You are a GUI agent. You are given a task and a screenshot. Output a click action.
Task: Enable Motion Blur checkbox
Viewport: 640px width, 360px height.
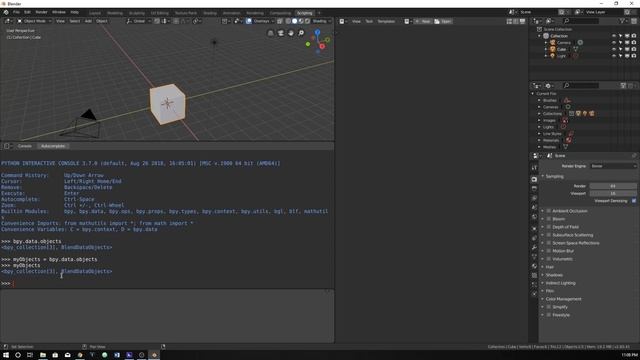tap(549, 251)
